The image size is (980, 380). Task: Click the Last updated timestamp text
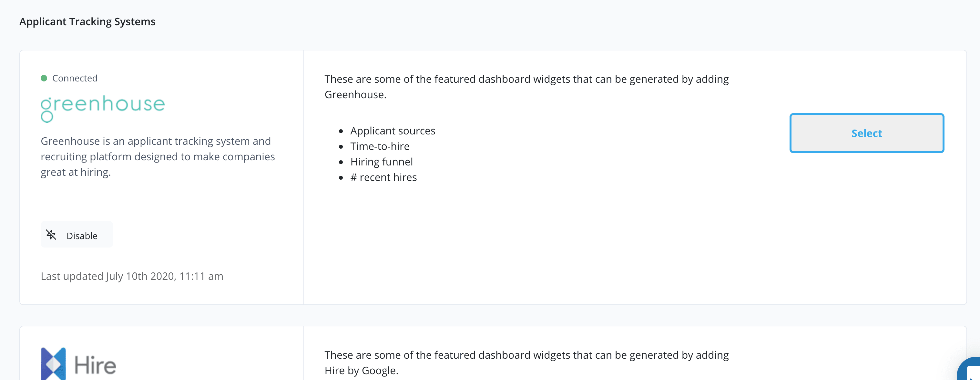(x=132, y=276)
